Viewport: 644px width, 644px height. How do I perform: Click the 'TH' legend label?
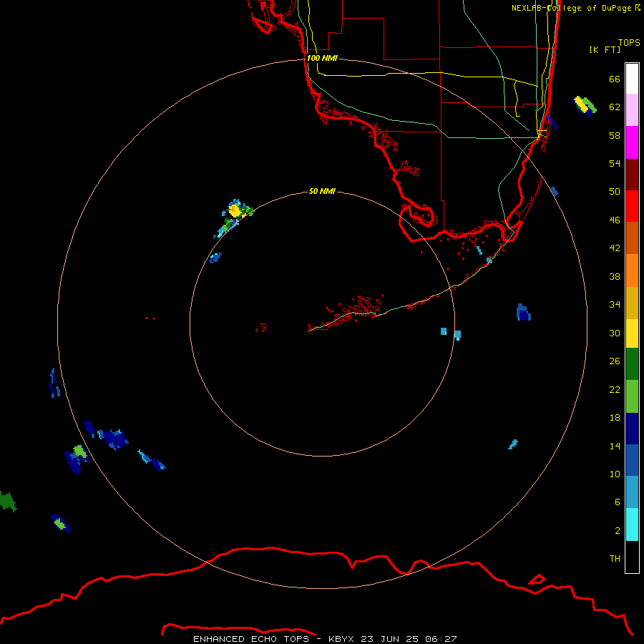[615, 559]
